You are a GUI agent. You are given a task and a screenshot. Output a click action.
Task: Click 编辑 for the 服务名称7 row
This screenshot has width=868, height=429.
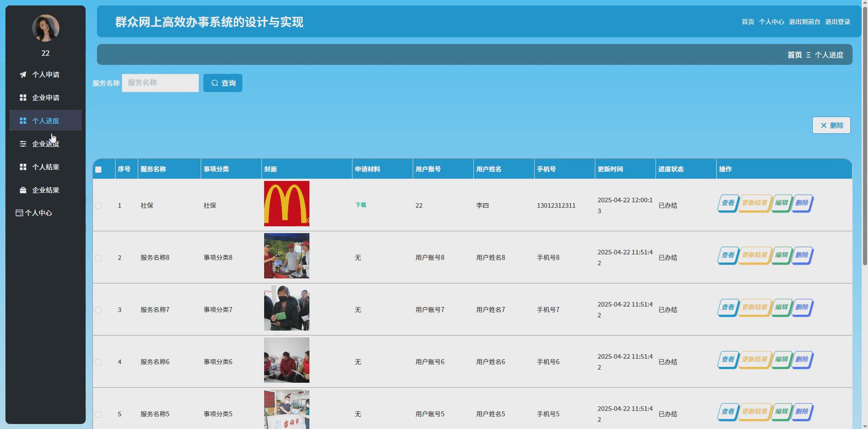coord(781,307)
